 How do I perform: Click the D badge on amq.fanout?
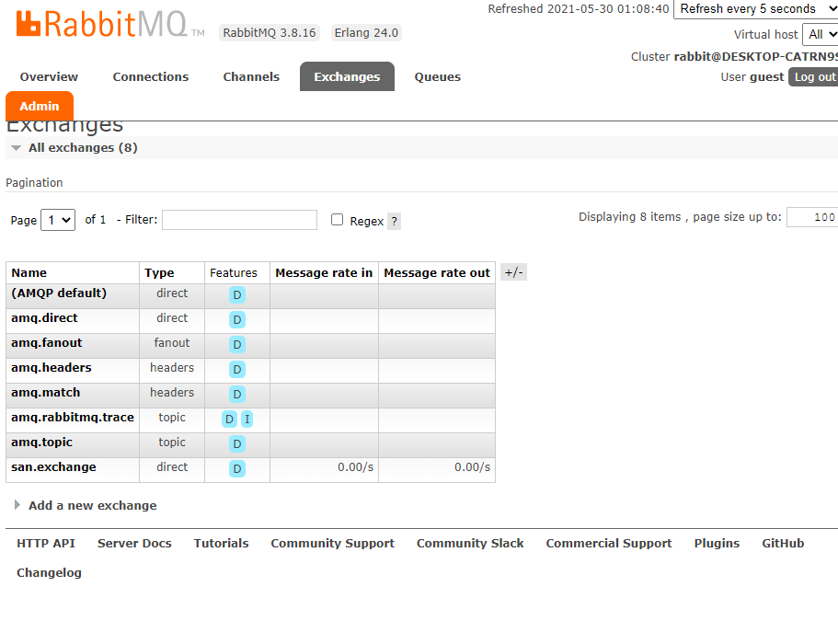pyautogui.click(x=236, y=344)
